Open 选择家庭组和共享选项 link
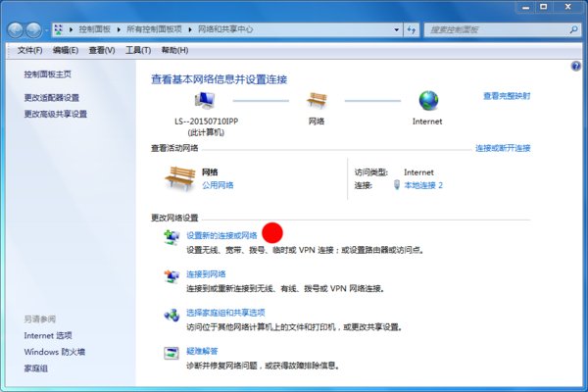Viewport: 588px width, 392px height. click(x=225, y=313)
